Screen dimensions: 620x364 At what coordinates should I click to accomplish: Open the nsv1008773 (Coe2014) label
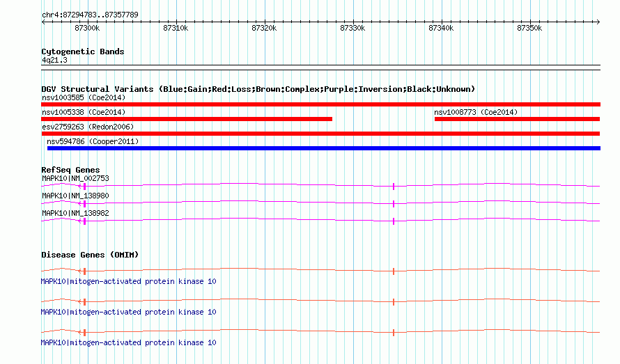pos(476,112)
